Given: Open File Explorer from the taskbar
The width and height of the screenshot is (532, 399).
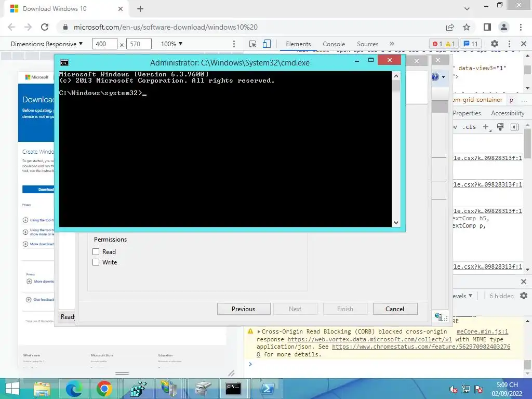Looking at the screenshot, I should (42, 389).
